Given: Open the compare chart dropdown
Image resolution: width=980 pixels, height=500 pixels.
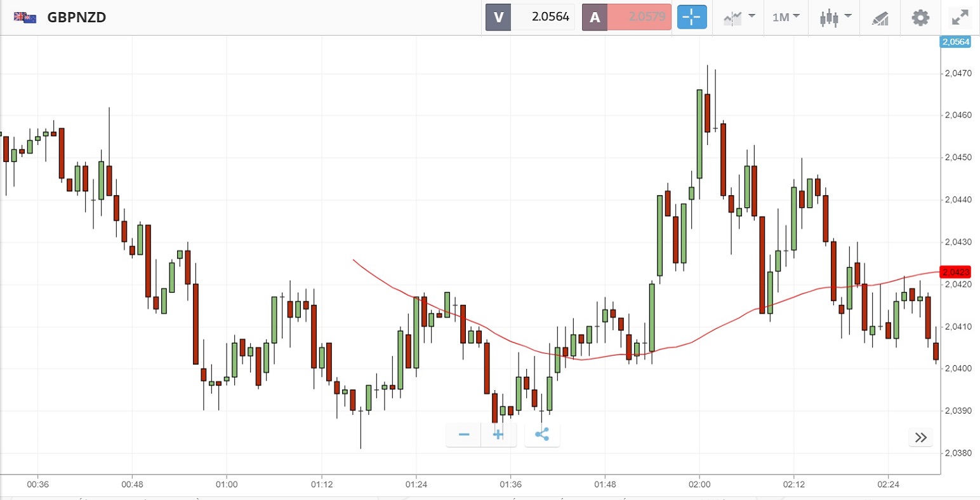Looking at the screenshot, I should pos(738,17).
